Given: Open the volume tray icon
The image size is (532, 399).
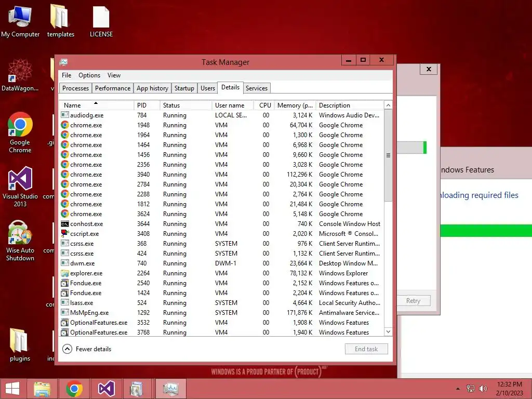Looking at the screenshot, I should point(483,389).
